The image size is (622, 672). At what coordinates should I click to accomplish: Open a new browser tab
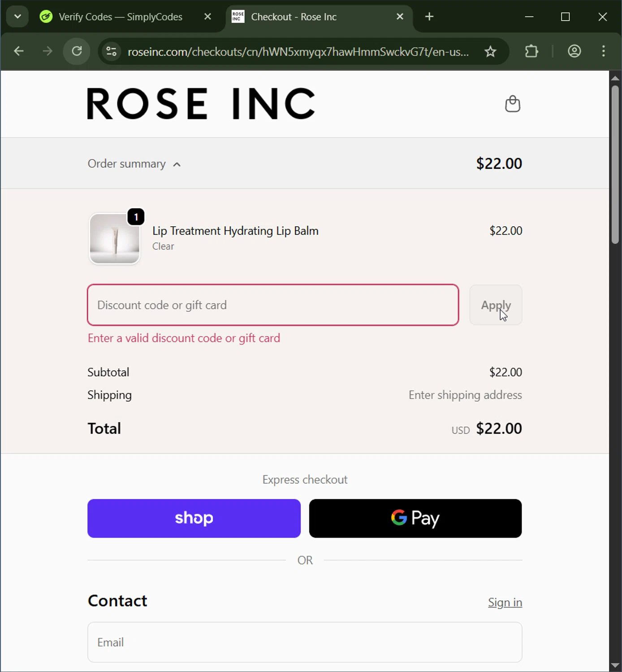429,17
